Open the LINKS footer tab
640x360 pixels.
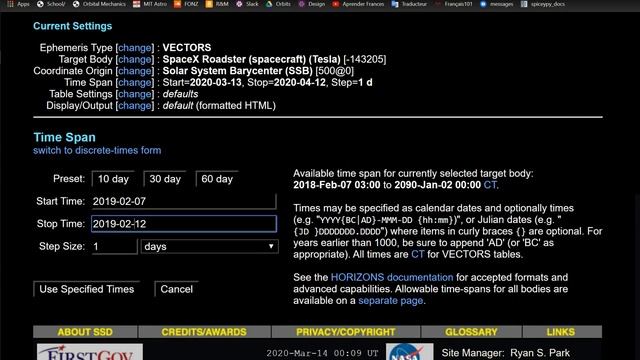pos(561,332)
